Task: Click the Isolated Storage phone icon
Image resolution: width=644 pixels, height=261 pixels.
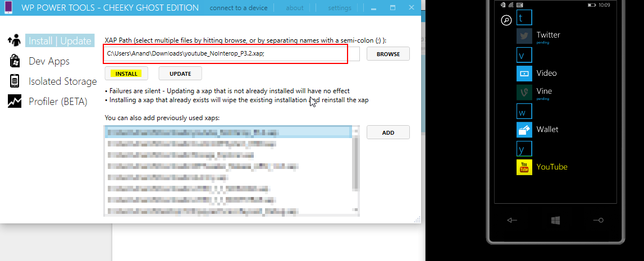Action: (x=14, y=81)
